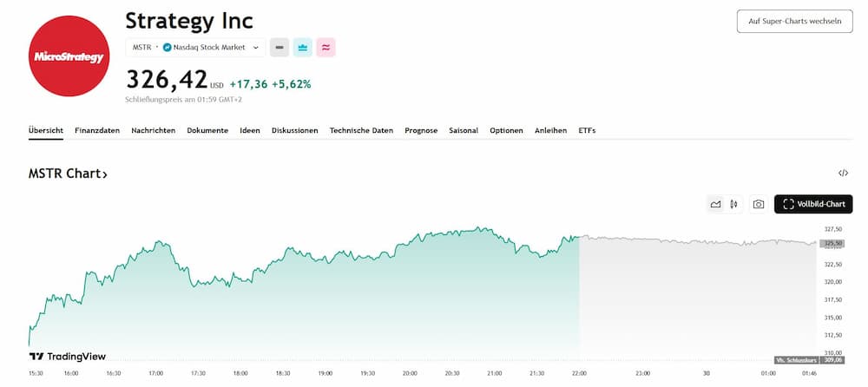
Task: Open the MSTR Nasdaq Stock Market dropdown
Action: 195,48
